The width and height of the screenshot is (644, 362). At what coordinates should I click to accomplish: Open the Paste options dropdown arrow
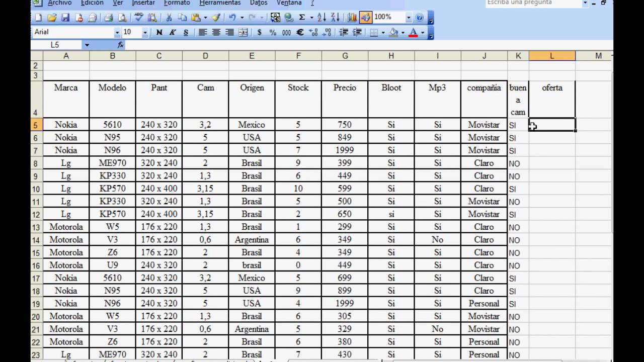click(x=205, y=18)
